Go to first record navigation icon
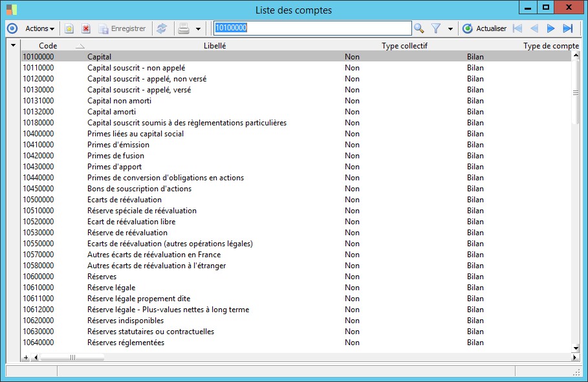The height and width of the screenshot is (382, 588). (517, 28)
